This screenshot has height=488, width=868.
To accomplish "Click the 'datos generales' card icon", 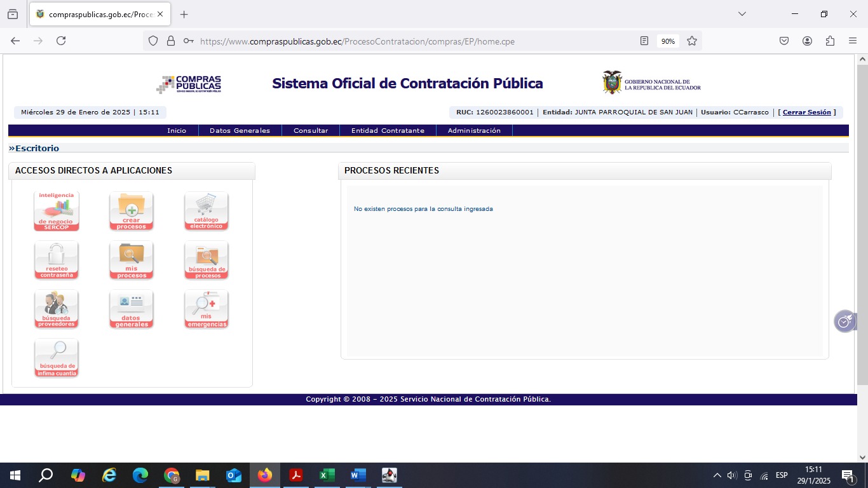I will 132,309.
